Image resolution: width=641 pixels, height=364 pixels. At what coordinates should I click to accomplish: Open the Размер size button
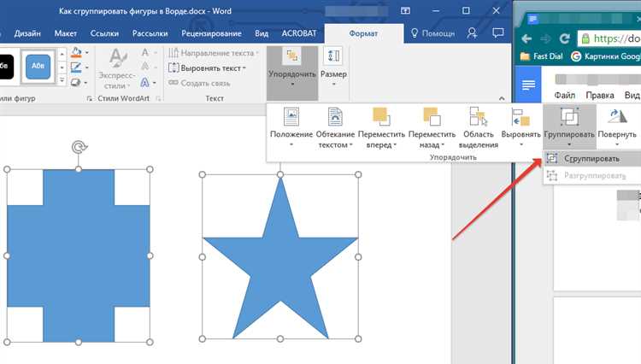tap(333, 68)
